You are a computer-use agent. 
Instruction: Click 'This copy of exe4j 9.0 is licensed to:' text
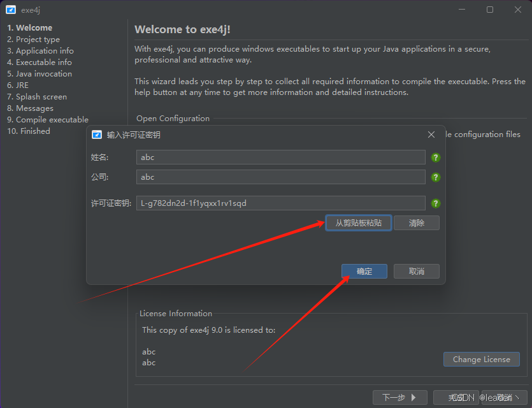point(209,330)
